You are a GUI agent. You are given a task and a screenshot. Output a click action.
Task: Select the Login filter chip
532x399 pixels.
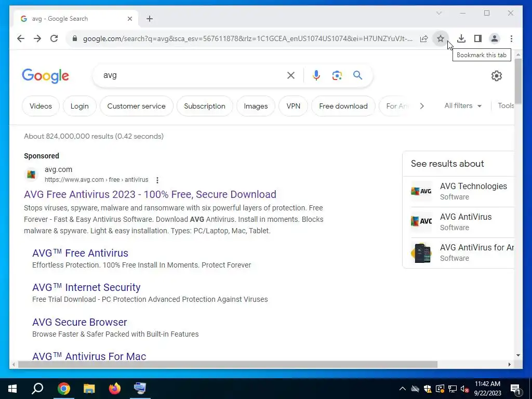coord(79,106)
